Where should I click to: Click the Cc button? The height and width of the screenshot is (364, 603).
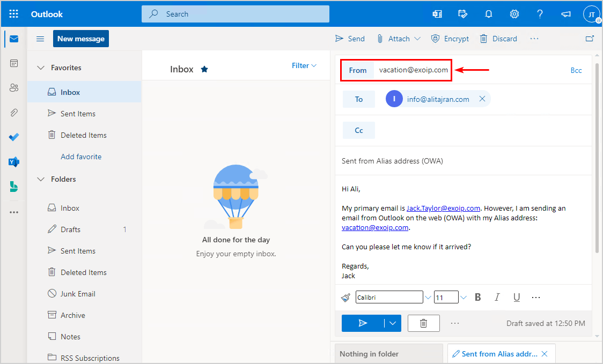359,130
